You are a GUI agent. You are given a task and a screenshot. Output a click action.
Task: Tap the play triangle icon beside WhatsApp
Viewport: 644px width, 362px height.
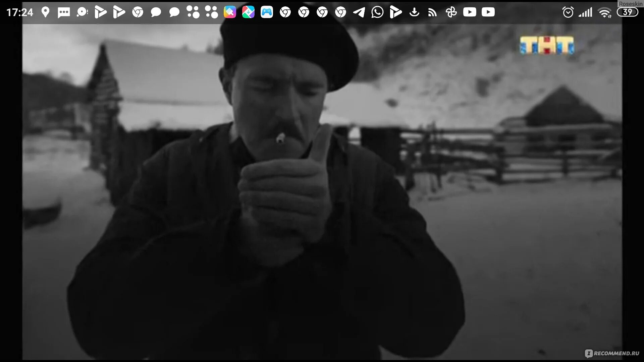(396, 12)
